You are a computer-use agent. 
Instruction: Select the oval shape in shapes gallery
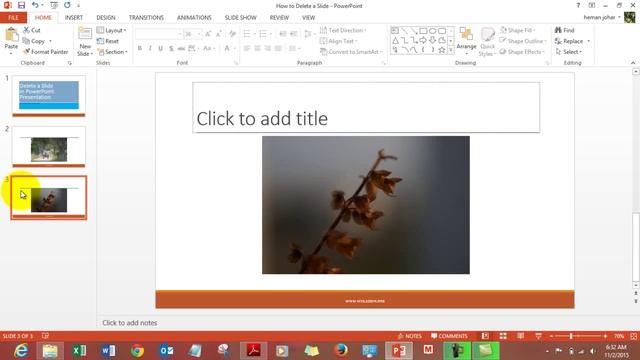tap(432, 31)
